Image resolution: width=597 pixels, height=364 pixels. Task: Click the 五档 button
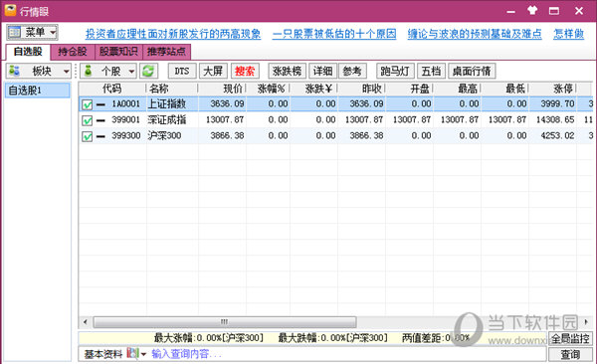tap(431, 71)
